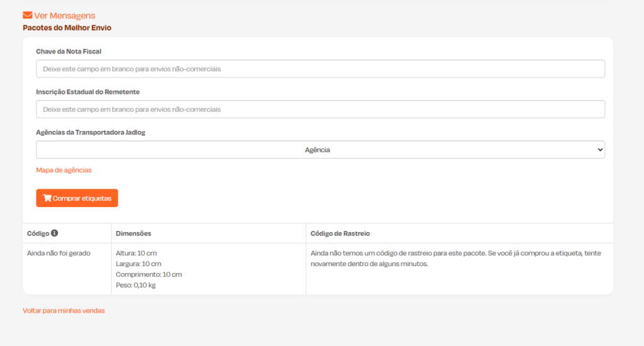Click the envelope icon beside Ver Mensagens
This screenshot has height=346, width=644.
(x=28, y=15)
